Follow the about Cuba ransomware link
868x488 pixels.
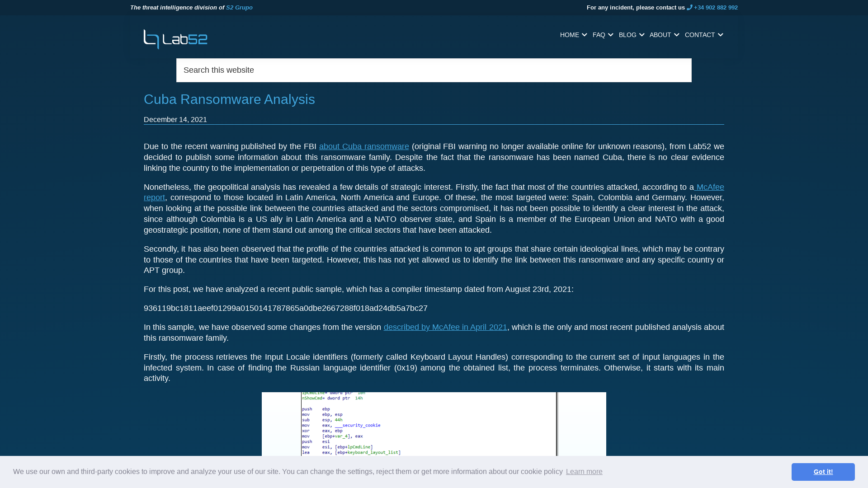(364, 146)
